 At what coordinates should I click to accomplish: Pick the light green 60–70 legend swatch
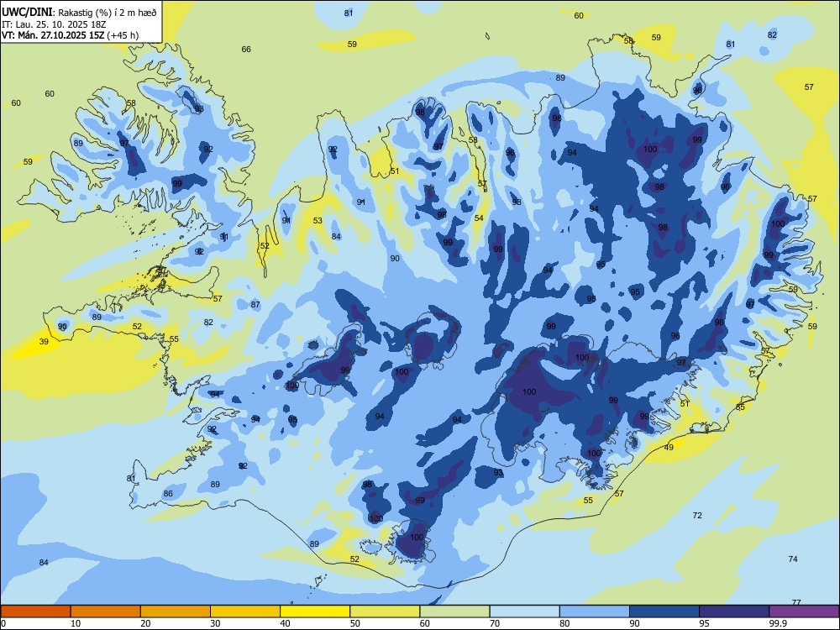454,612
